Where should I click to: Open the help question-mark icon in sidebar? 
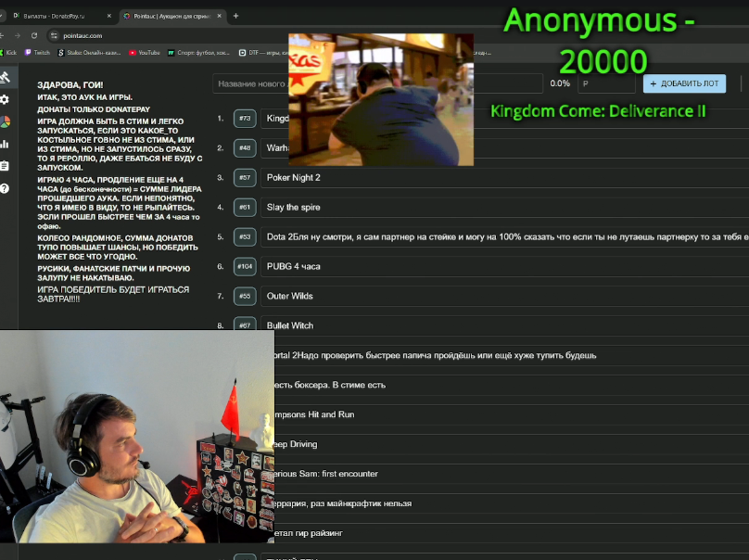(5, 188)
